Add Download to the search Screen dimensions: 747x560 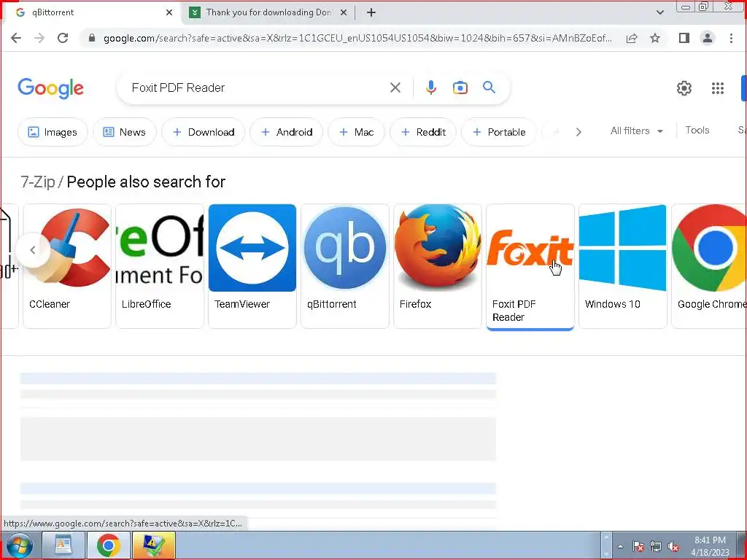(x=204, y=132)
